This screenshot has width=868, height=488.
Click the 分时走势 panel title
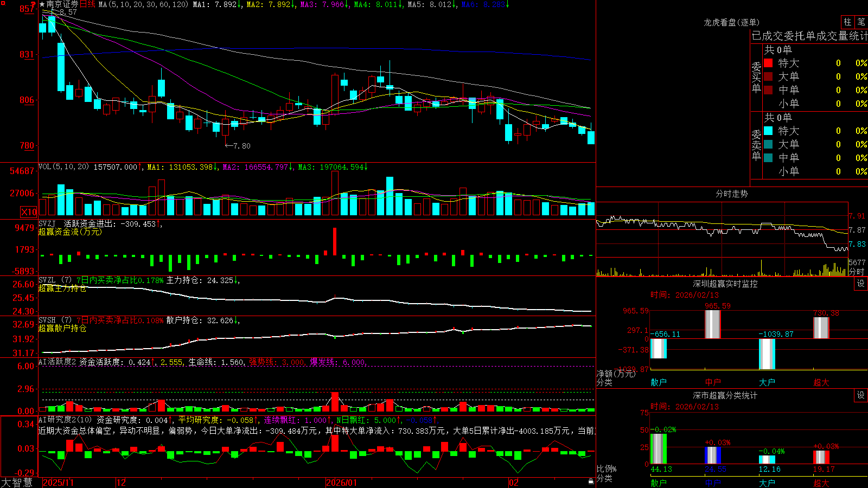731,194
